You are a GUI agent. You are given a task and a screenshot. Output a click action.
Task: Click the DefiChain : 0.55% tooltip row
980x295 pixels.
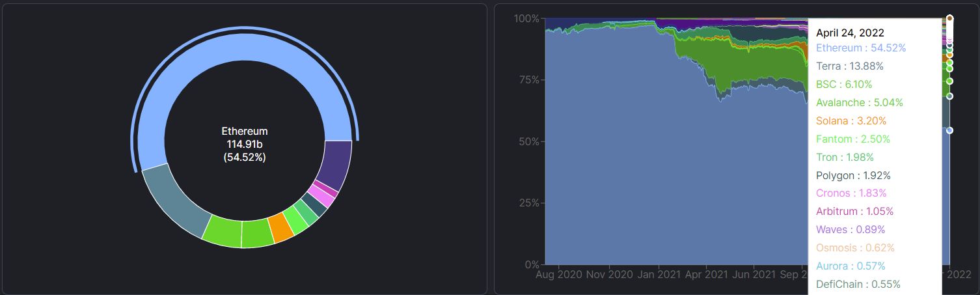tap(858, 285)
